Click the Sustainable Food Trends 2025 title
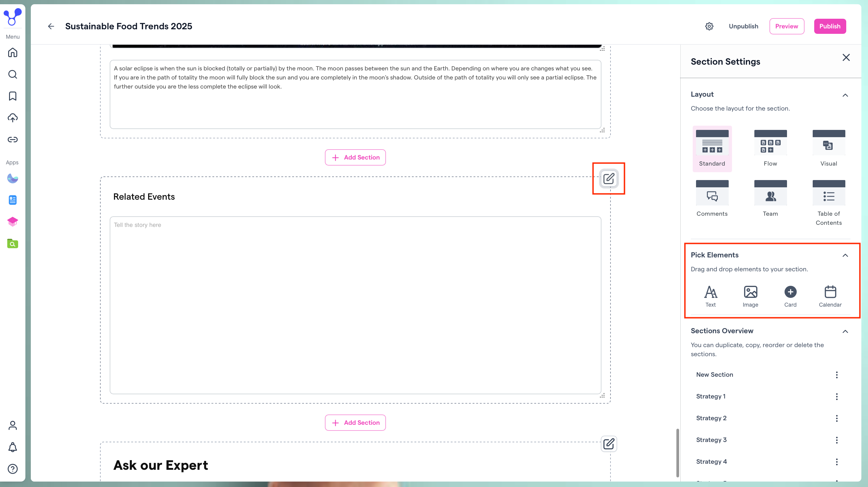Screen dimensions: 868x487 coord(128,26)
